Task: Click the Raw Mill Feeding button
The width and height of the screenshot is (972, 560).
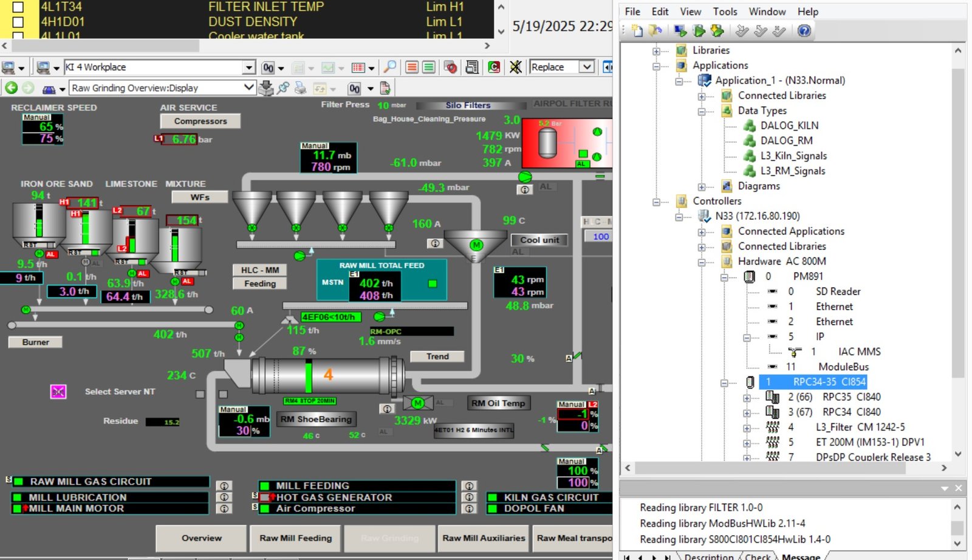Action: 296,538
